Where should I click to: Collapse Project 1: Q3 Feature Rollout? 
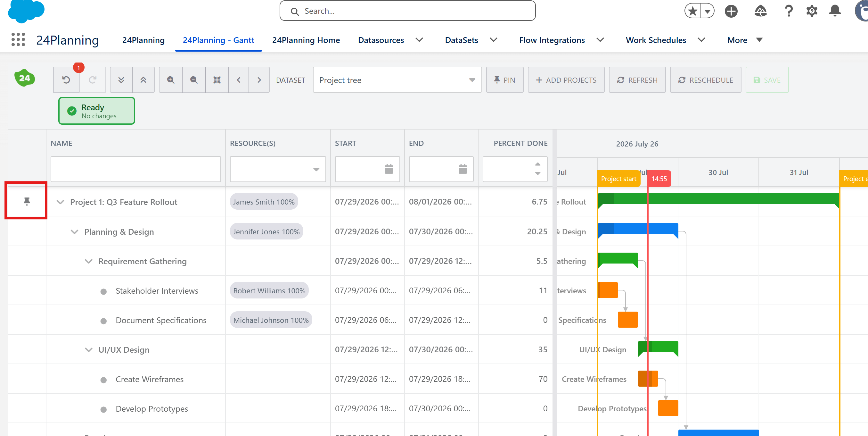click(60, 202)
